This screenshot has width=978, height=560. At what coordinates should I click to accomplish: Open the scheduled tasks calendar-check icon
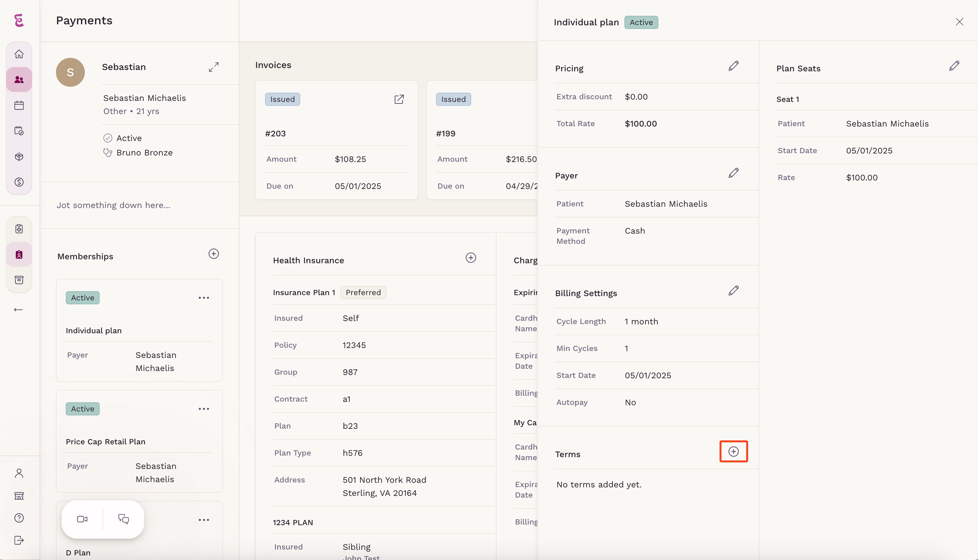click(19, 131)
